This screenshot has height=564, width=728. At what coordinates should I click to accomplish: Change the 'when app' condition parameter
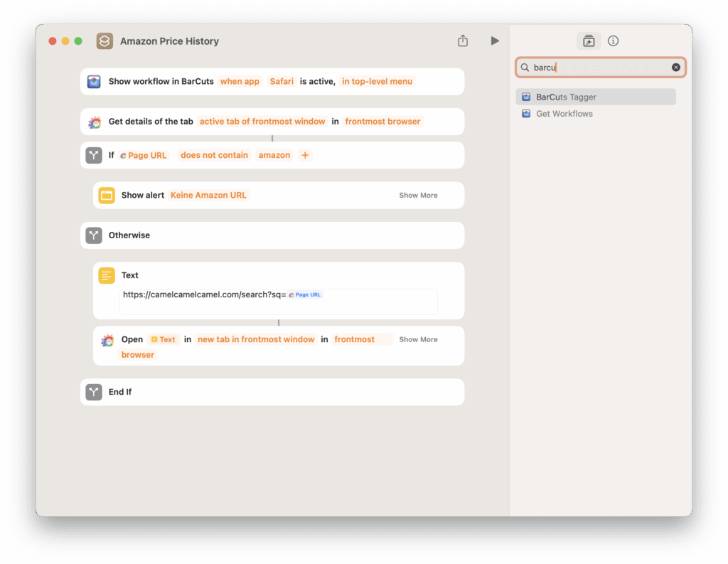(240, 81)
